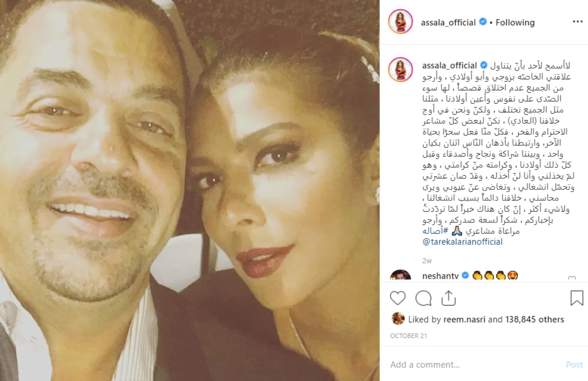Submit comment with the Post button
Screen dimensions: 588x381
(x=574, y=365)
